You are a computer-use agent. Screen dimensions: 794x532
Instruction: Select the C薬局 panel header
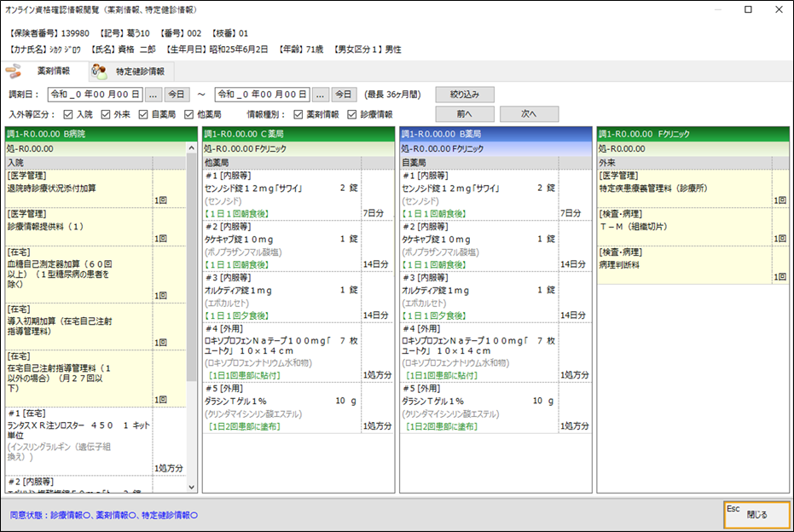pos(298,134)
